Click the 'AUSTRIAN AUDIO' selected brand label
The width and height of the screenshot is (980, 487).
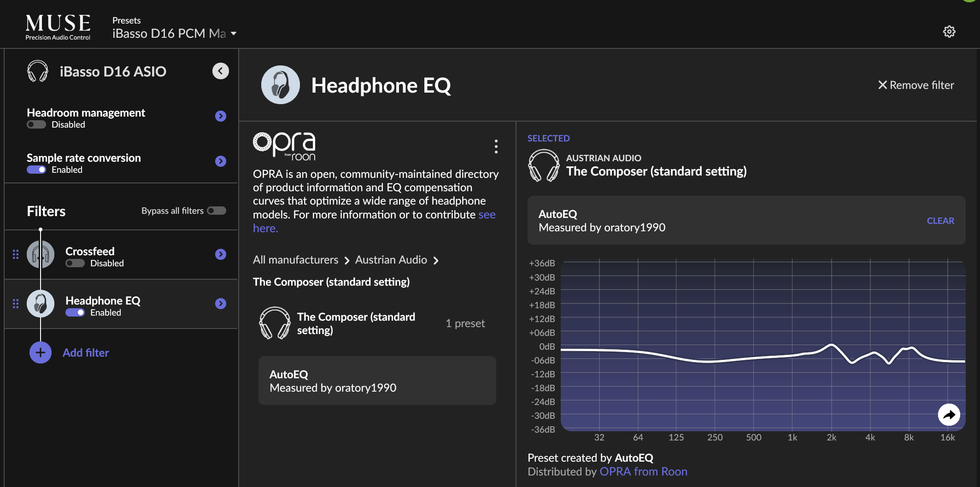[x=604, y=158]
